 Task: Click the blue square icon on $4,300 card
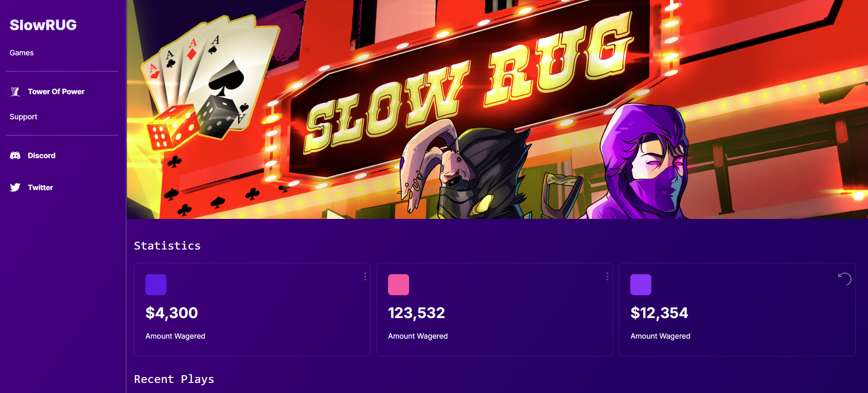point(156,285)
